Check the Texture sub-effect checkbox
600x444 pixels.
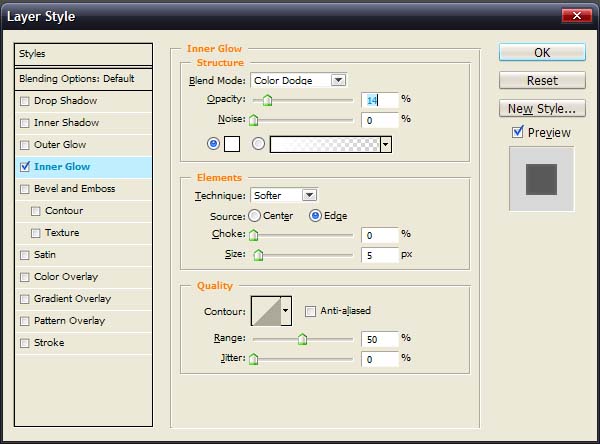36,233
